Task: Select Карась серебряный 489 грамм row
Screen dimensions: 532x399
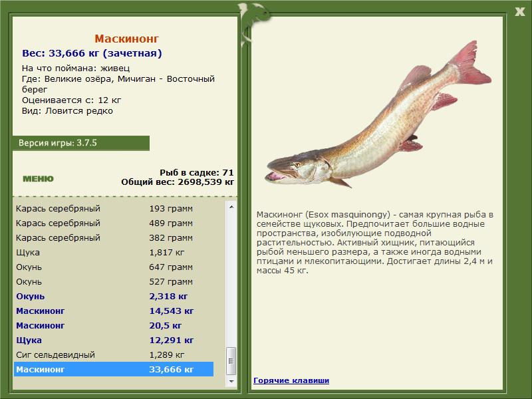Action: 114,223
